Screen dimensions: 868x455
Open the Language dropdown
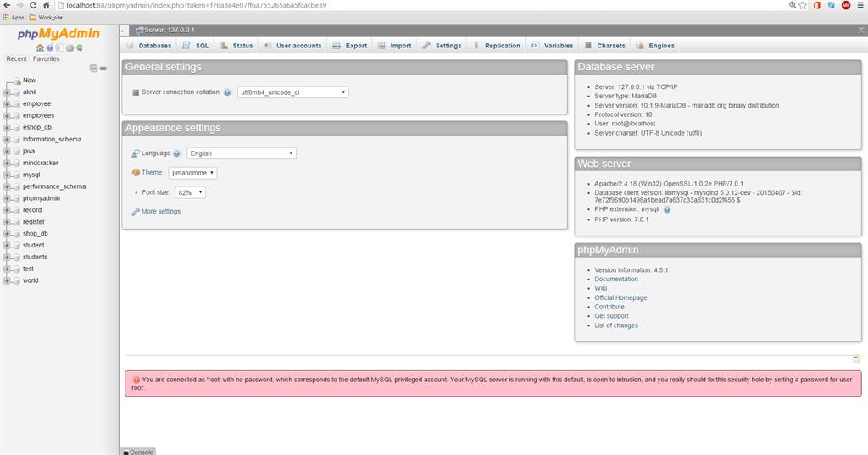pyautogui.click(x=242, y=153)
